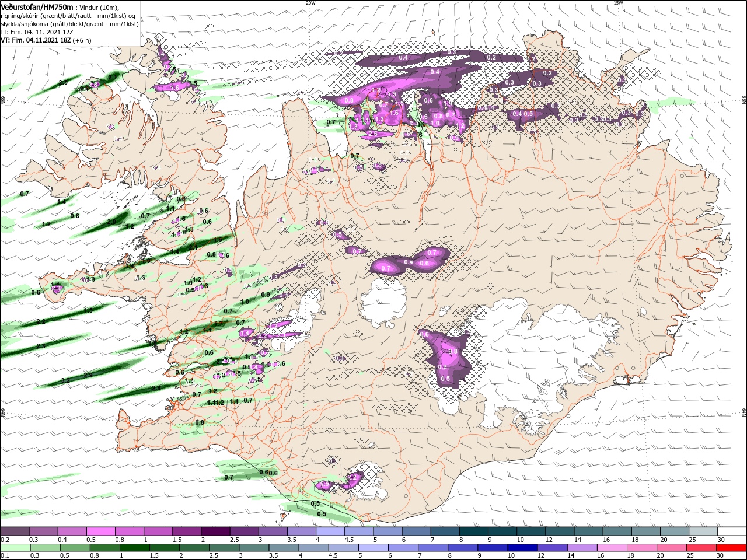The image size is (747, 560).
Task: Click the light lavender 4 swatch in the upper scale
Action: pos(330,531)
